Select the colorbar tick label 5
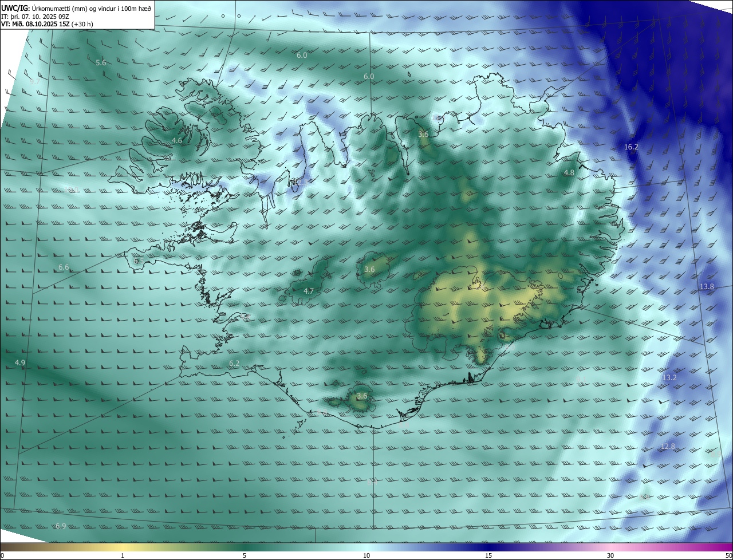 [245, 555]
